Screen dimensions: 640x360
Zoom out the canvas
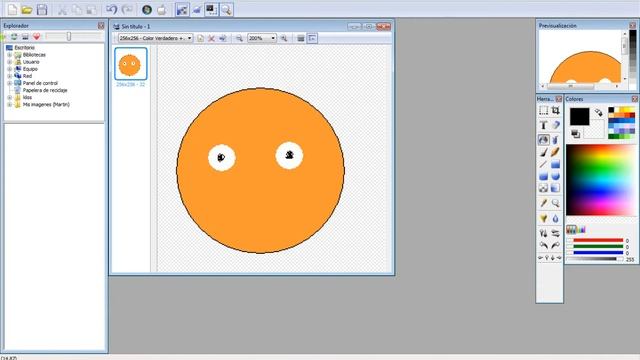[239, 38]
